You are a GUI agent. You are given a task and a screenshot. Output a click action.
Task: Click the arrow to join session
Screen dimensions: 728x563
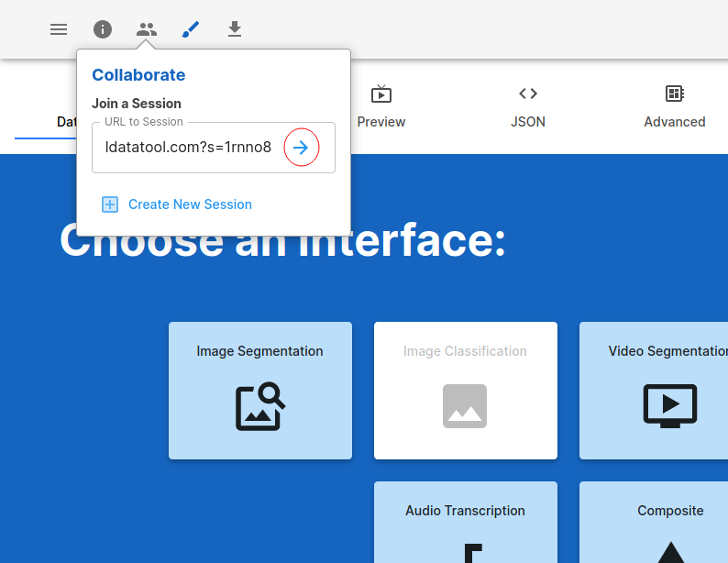click(x=301, y=148)
